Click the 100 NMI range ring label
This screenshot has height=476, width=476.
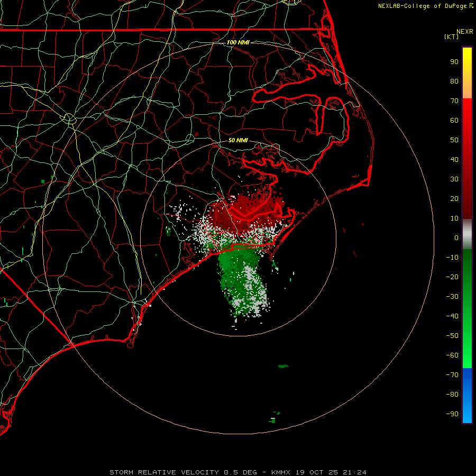pyautogui.click(x=238, y=42)
